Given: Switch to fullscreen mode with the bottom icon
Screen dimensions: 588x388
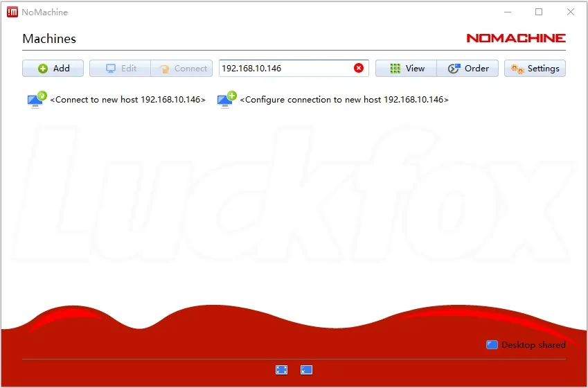Looking at the screenshot, I should click(281, 369).
